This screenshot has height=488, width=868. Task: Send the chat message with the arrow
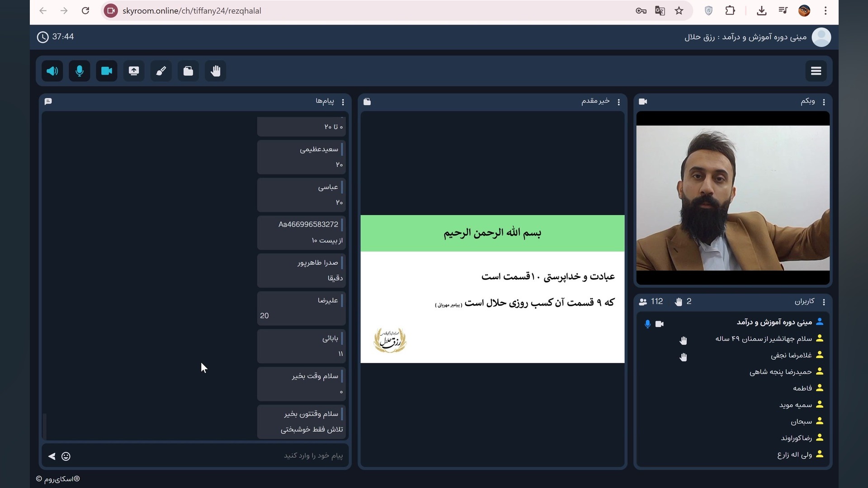click(52, 456)
